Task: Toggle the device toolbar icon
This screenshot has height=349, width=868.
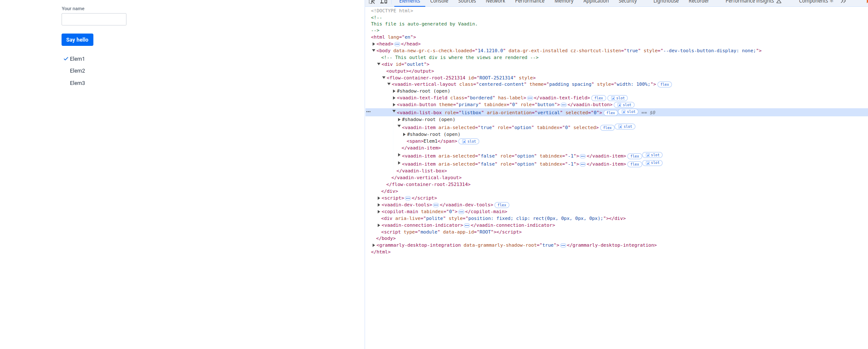Action: click(x=384, y=2)
